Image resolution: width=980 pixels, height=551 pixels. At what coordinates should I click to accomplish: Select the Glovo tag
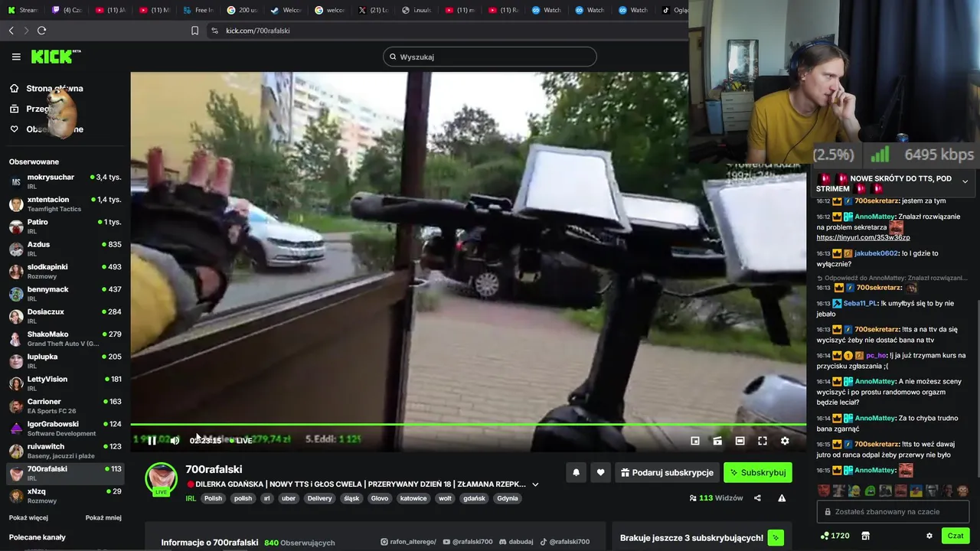(x=379, y=498)
